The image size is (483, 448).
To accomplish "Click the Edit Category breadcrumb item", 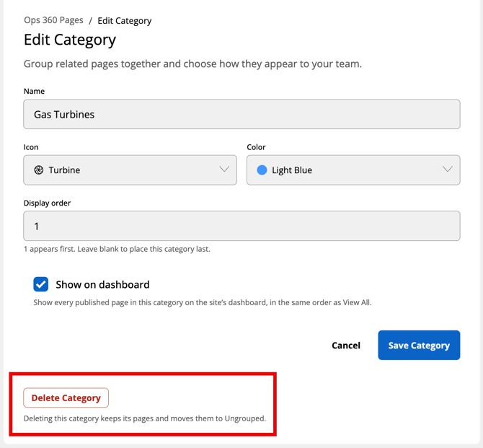I will 125,21.
